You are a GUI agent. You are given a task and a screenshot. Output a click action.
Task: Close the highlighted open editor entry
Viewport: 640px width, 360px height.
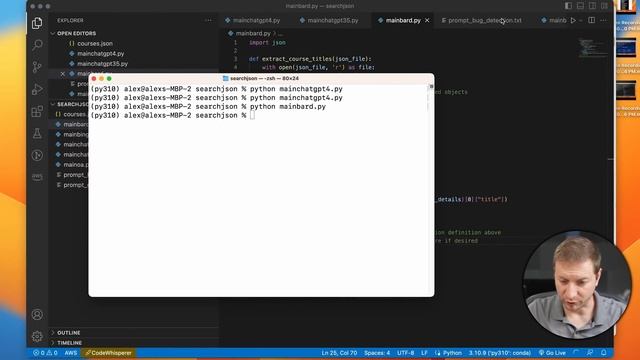(x=62, y=74)
